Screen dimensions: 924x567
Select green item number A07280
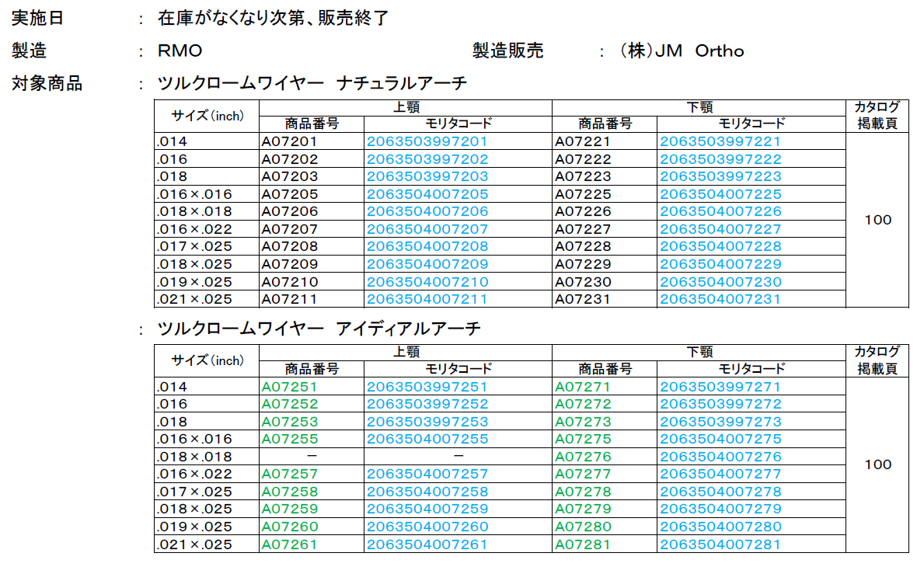coord(583,527)
